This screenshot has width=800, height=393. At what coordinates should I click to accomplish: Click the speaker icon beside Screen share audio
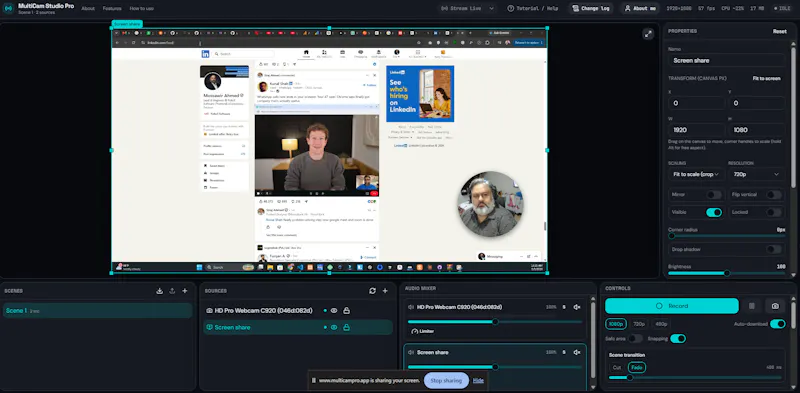(x=411, y=352)
